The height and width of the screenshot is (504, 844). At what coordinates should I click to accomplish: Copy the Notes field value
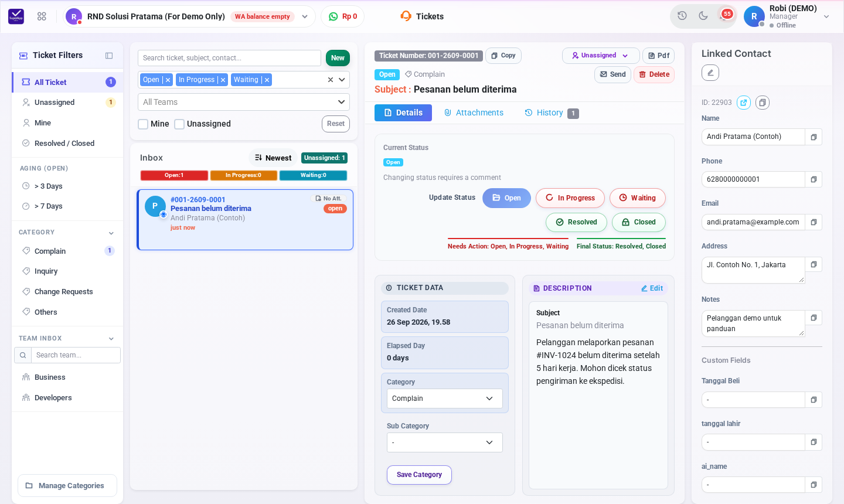(814, 318)
